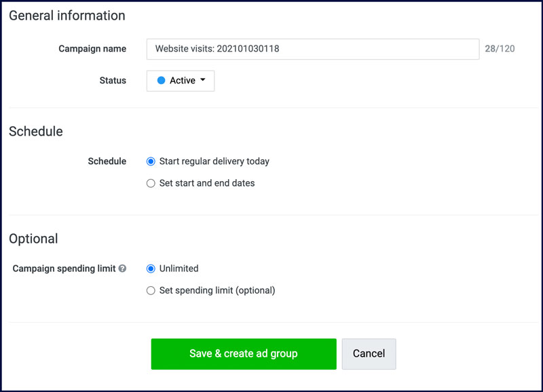Click the blue Active status dot
This screenshot has width=543, height=392.
pyautogui.click(x=161, y=80)
